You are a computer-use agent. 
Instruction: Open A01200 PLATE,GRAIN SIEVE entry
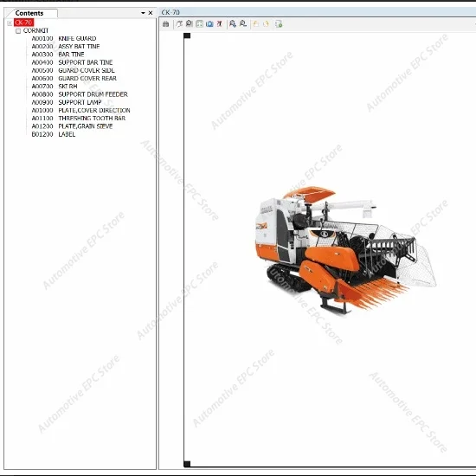click(72, 126)
